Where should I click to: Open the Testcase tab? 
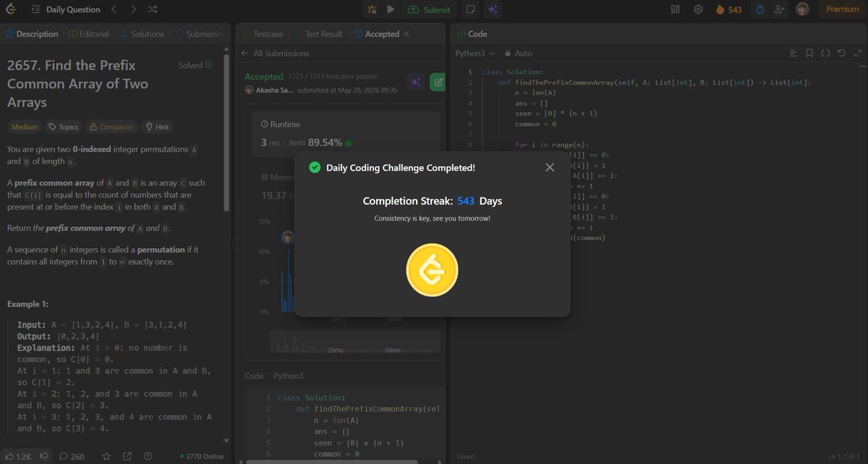[x=263, y=34]
